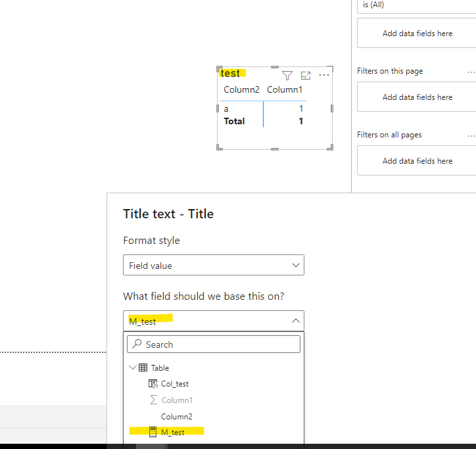Click the Table icon in field list

[x=143, y=367]
